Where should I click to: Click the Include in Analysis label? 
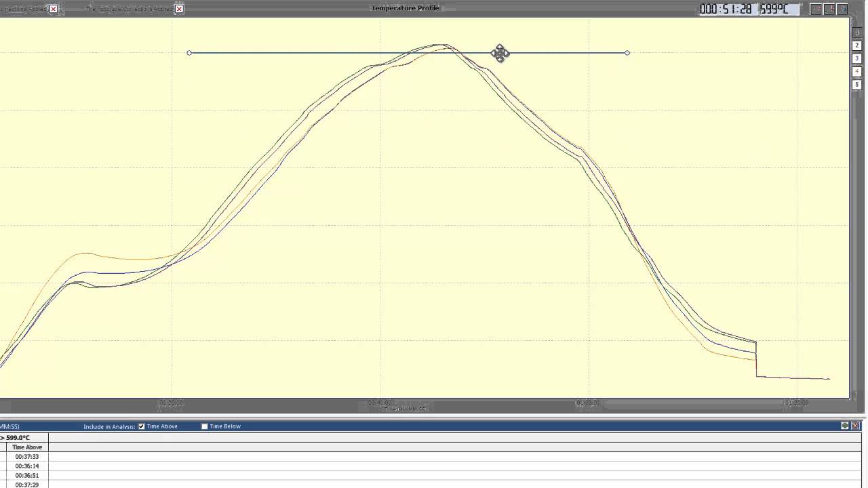click(109, 426)
